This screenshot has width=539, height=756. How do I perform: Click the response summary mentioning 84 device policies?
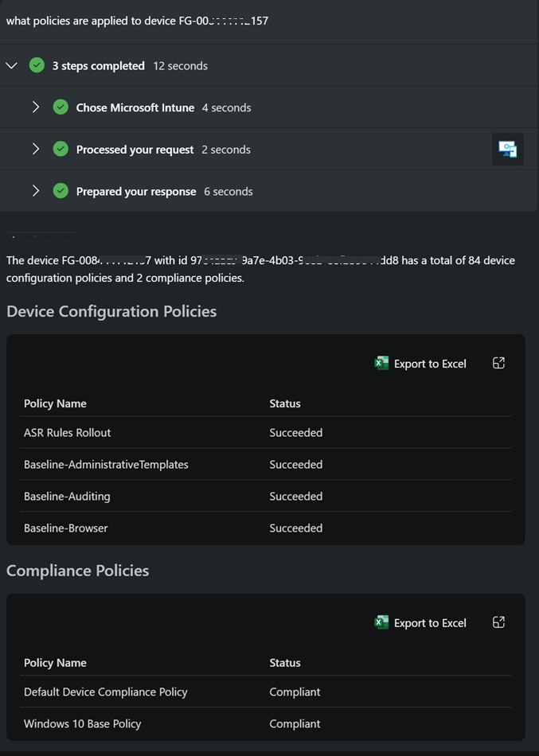(x=260, y=269)
